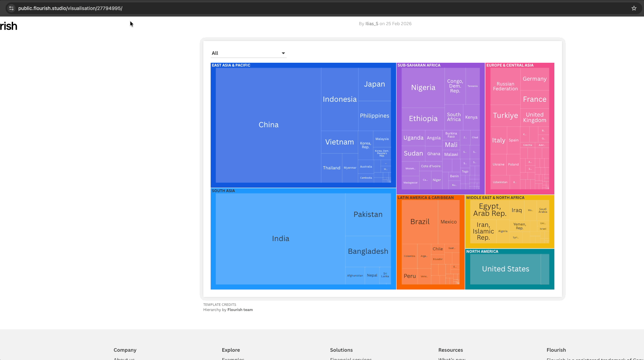This screenshot has height=360, width=644.
Task: Select the Nigeria treemap block
Action: [x=423, y=88]
